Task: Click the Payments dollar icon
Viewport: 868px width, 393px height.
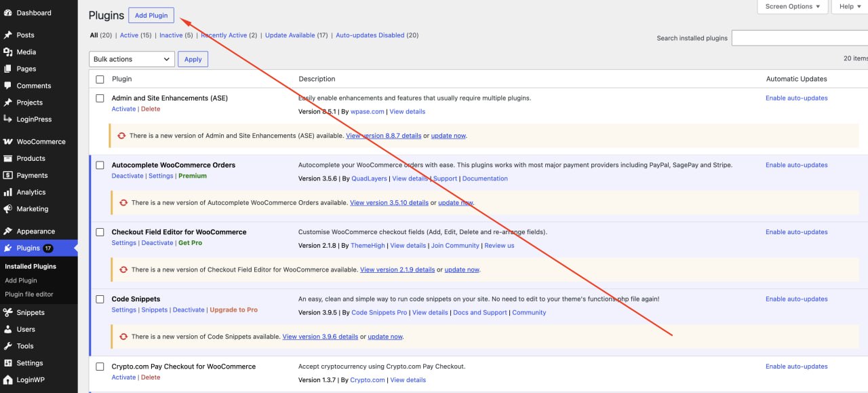Action: point(8,176)
